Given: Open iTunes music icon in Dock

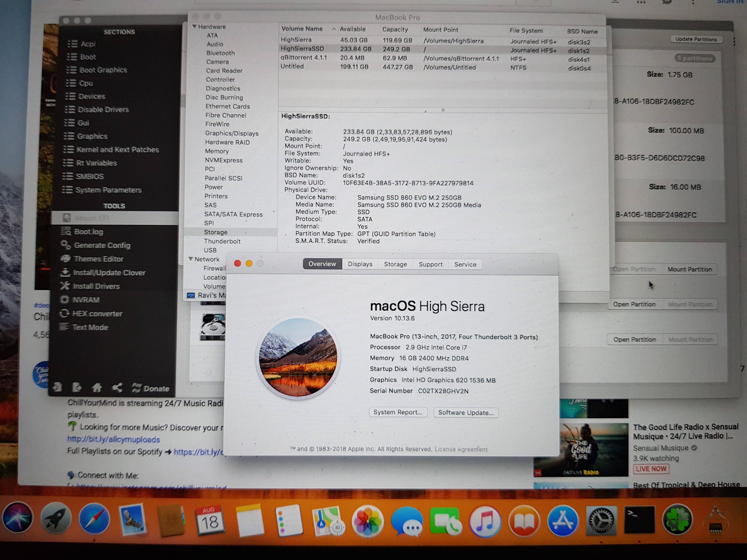Looking at the screenshot, I should tap(485, 521).
